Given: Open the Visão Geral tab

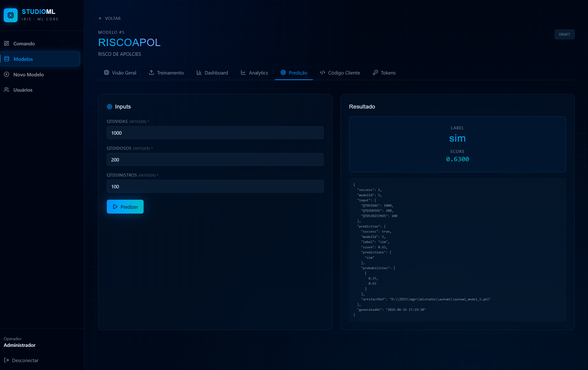Looking at the screenshot, I should click(120, 73).
